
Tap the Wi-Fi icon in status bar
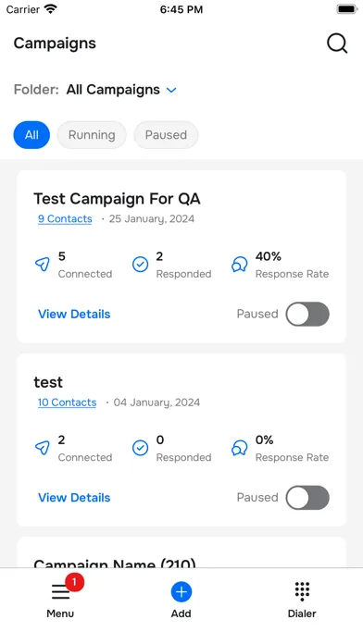click(51, 9)
